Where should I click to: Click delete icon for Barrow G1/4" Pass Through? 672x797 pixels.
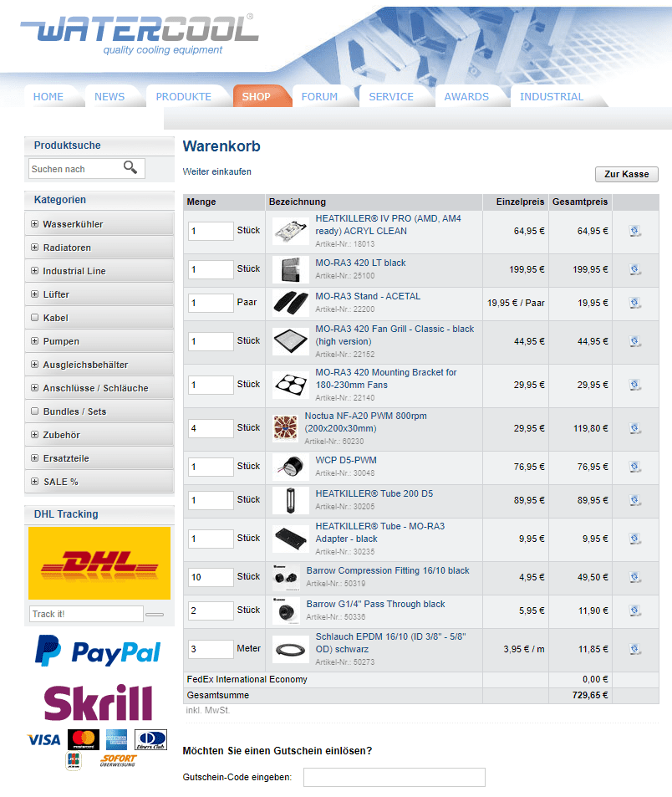click(635, 611)
